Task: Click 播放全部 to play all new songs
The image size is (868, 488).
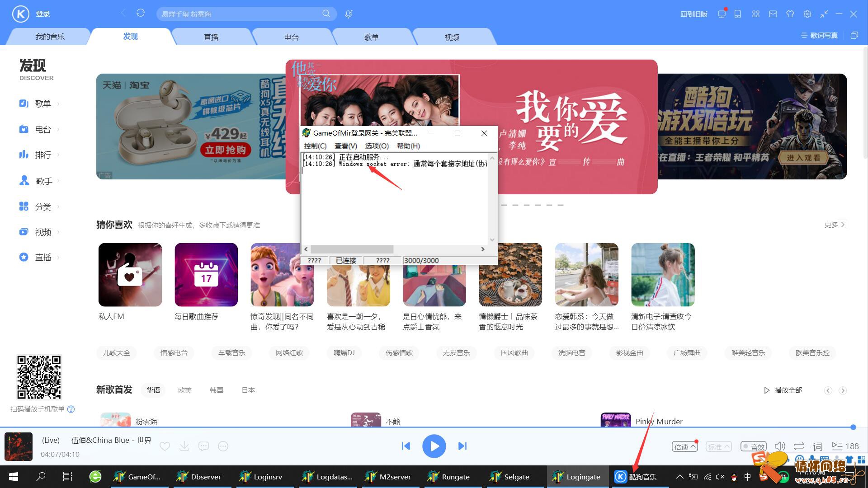Action: [783, 390]
